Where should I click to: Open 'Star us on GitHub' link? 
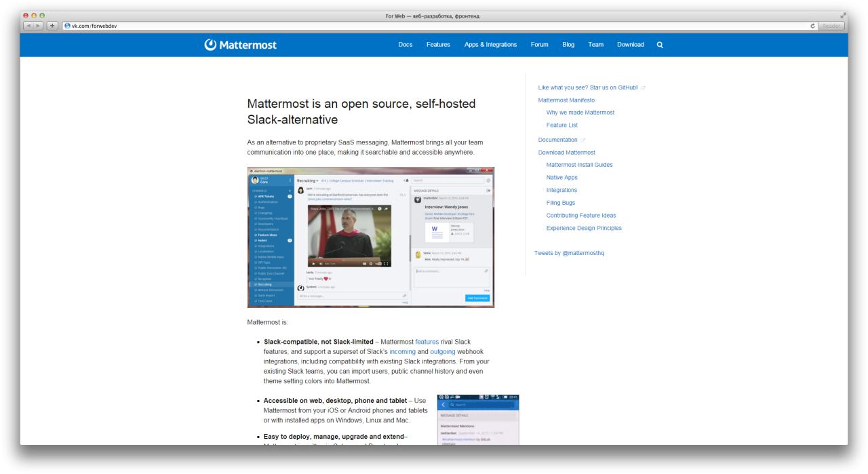pos(591,88)
